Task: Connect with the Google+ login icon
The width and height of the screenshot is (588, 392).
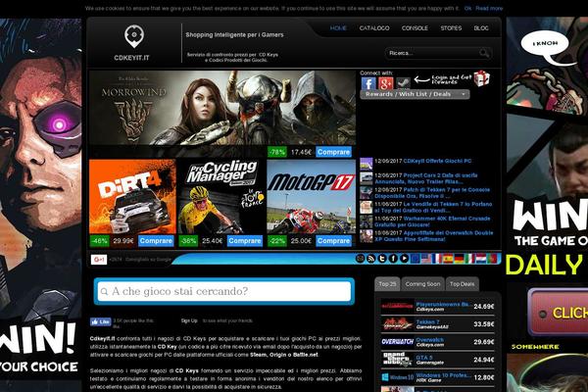Action: [x=385, y=83]
